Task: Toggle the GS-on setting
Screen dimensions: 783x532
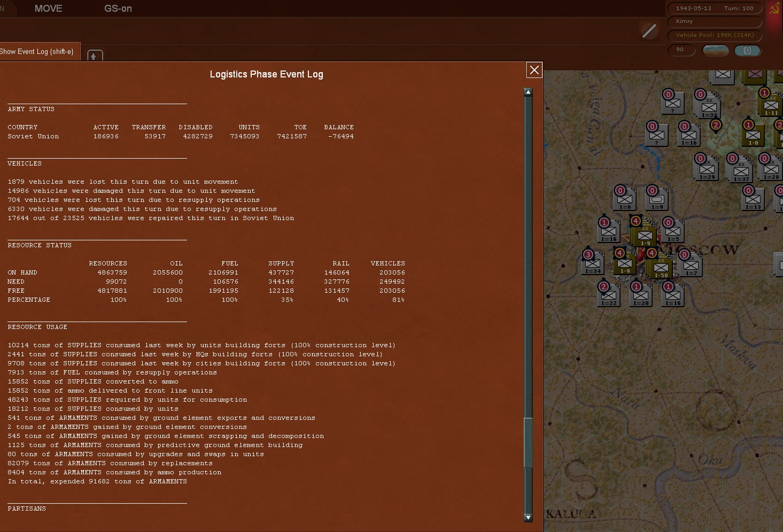Action: 118,9
